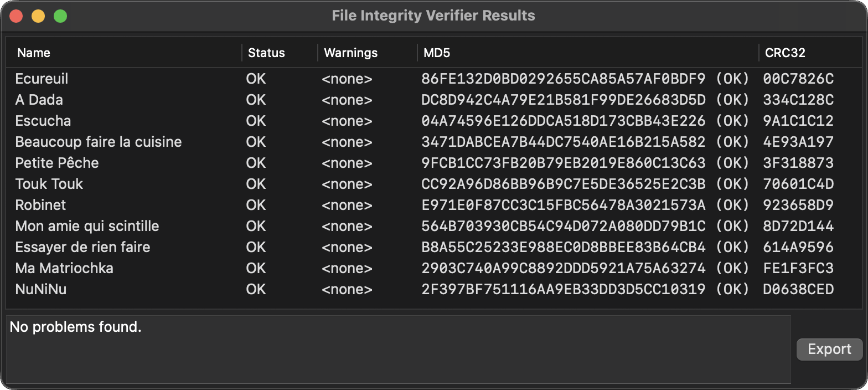This screenshot has height=390, width=868.
Task: Select the Petite Pêche row
Action: tap(57, 163)
